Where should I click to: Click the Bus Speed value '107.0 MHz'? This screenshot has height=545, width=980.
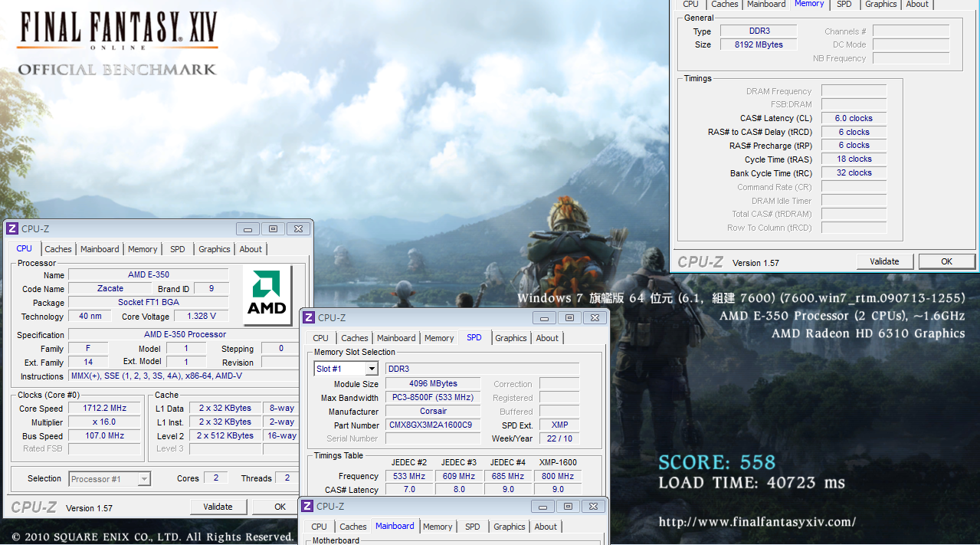tap(105, 436)
